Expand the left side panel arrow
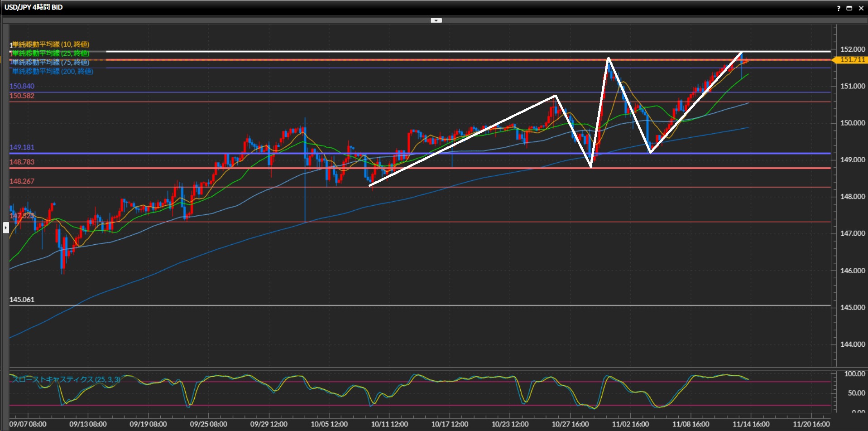The width and height of the screenshot is (868, 431). tap(6, 227)
